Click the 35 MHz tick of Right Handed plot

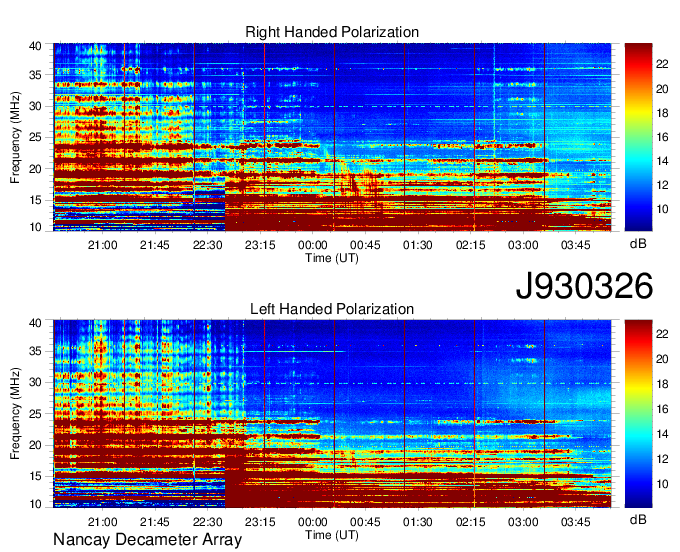(x=35, y=75)
